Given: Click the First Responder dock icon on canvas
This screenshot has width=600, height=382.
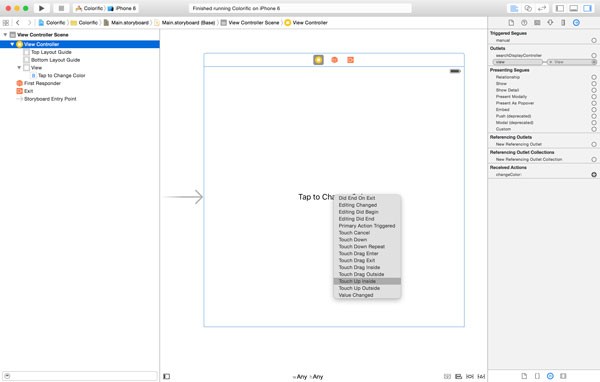Looking at the screenshot, I should point(334,60).
